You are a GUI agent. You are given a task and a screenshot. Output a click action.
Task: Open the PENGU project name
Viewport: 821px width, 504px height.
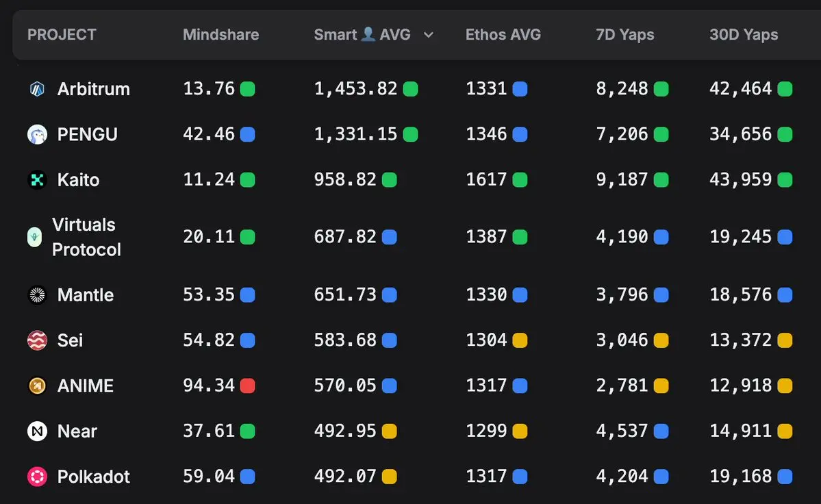(x=88, y=134)
